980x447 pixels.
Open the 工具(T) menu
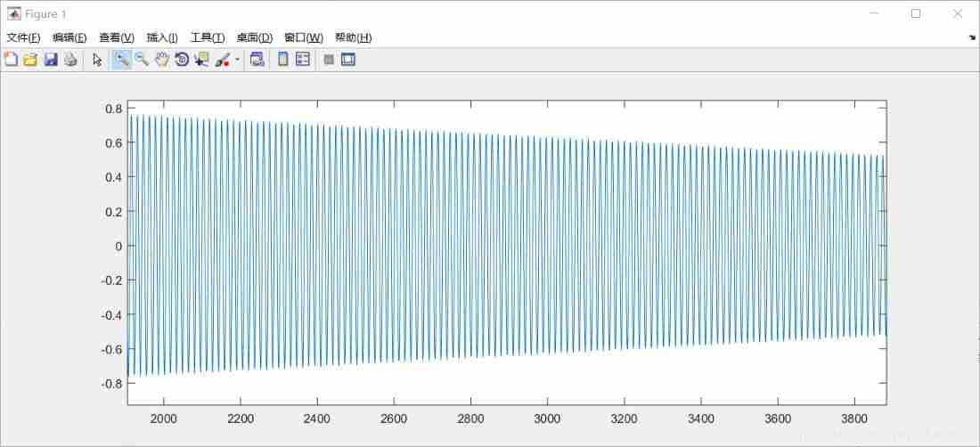click(208, 37)
